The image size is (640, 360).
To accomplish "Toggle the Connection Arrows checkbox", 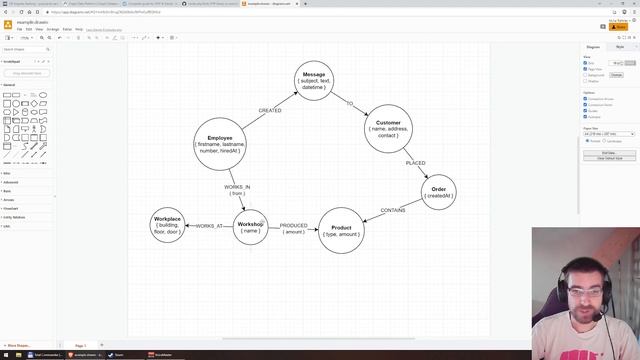I will click(x=585, y=99).
